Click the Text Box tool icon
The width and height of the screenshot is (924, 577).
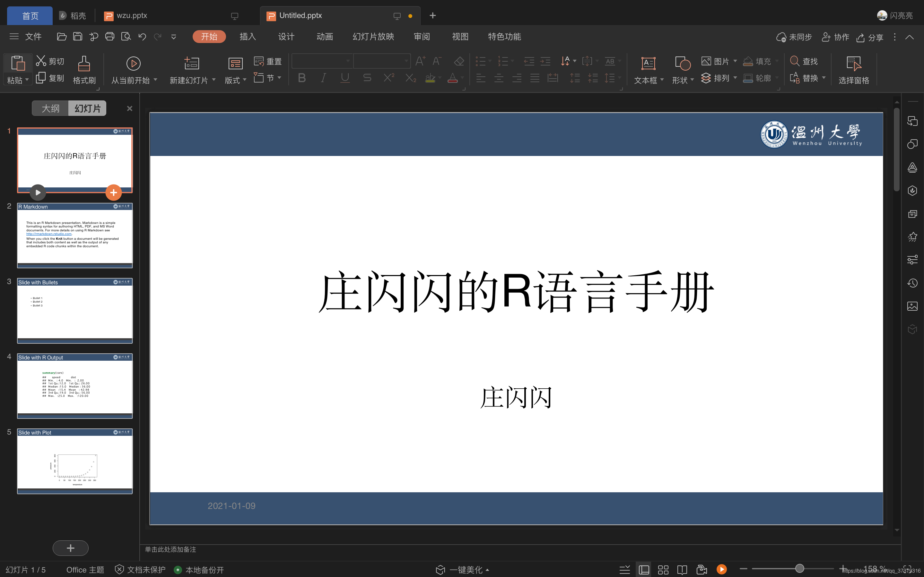pos(648,63)
